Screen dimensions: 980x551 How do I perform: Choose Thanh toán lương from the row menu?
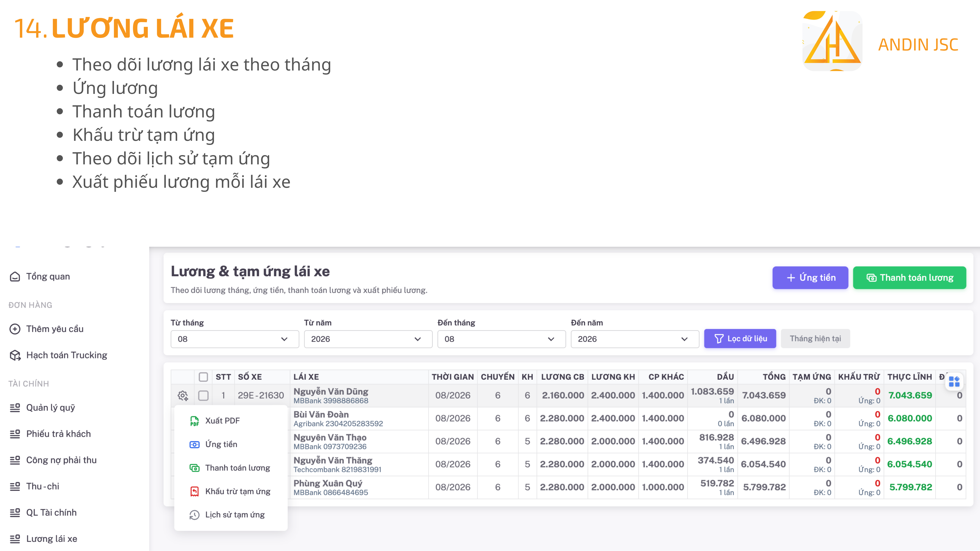[231, 468]
